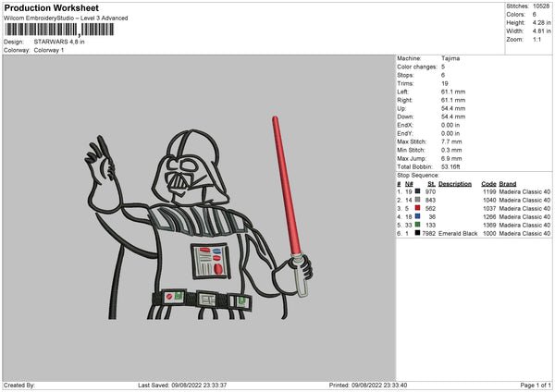Click the EndX value 0.00 in
The width and height of the screenshot is (555, 392).
(450, 125)
